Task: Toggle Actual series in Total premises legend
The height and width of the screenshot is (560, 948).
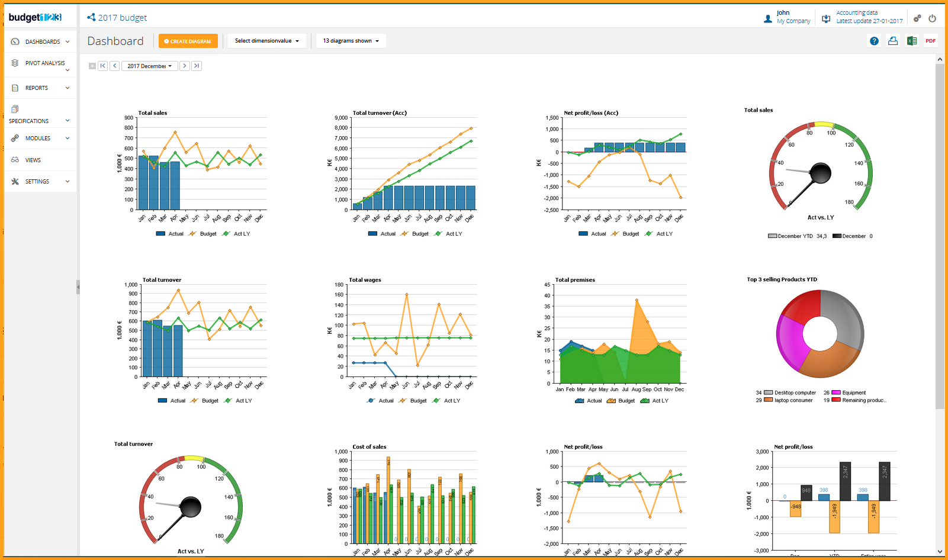Action: click(x=588, y=401)
